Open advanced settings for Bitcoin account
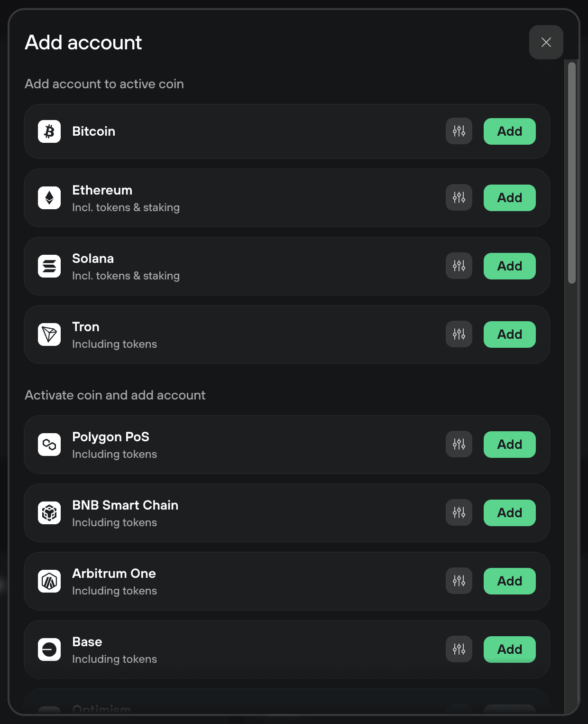 click(x=459, y=131)
